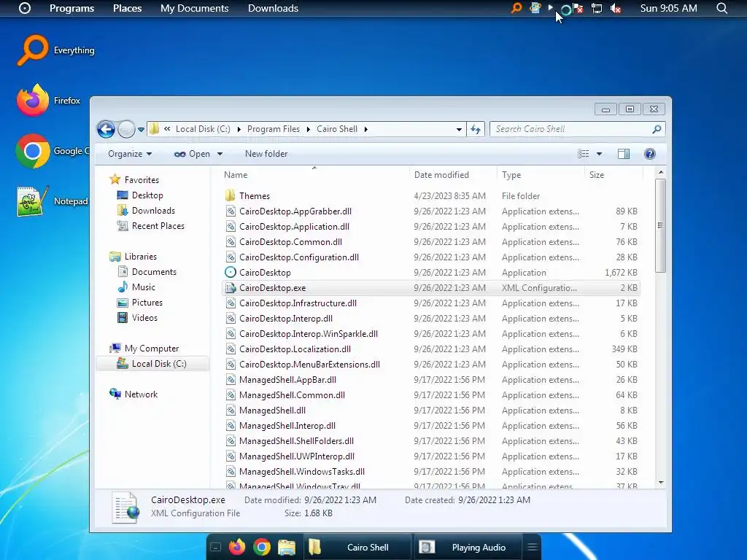Select Downloads under Favorites
747x560 pixels.
(146, 211)
